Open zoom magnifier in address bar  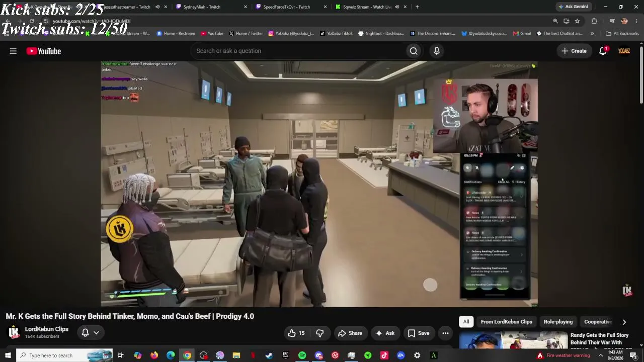(x=555, y=21)
